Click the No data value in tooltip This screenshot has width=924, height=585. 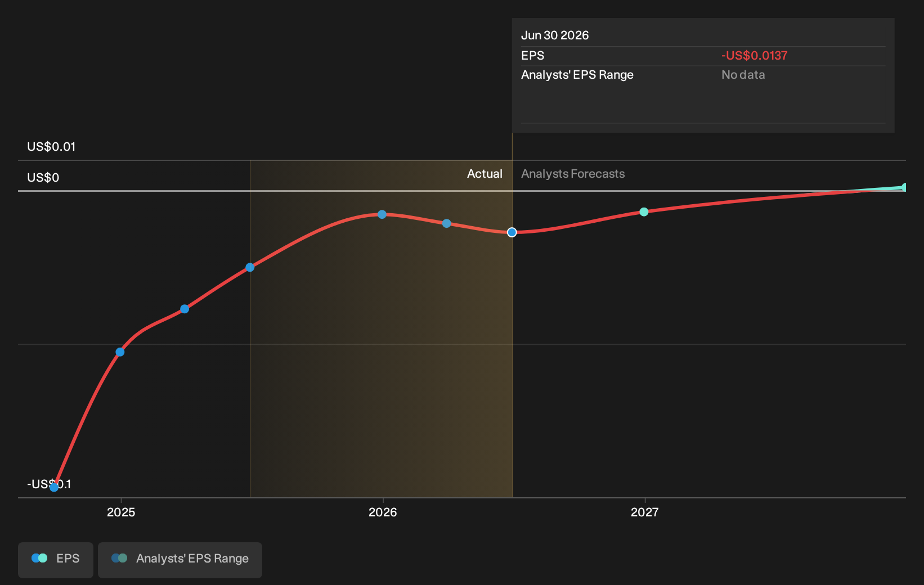(743, 75)
